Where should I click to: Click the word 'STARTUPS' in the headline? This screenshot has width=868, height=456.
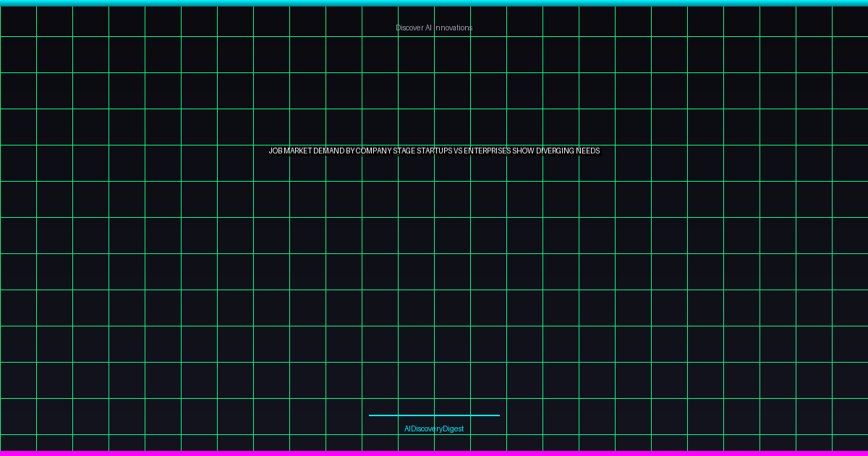point(435,151)
